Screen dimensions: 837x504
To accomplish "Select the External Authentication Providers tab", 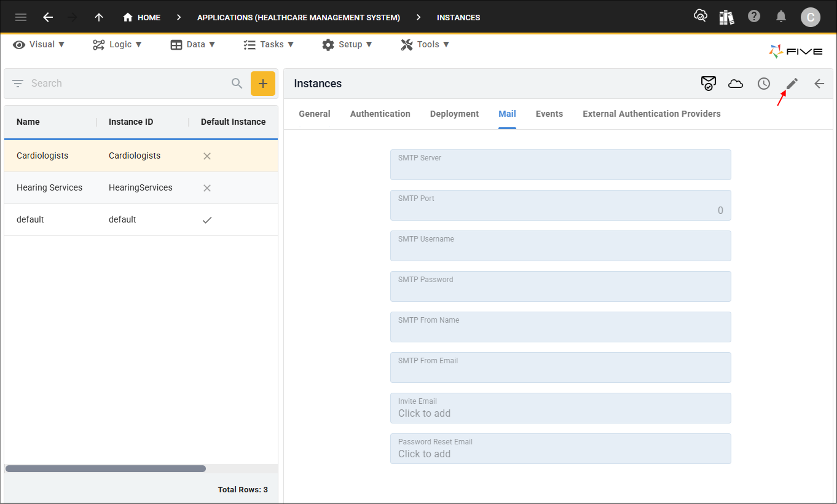I will click(x=651, y=114).
